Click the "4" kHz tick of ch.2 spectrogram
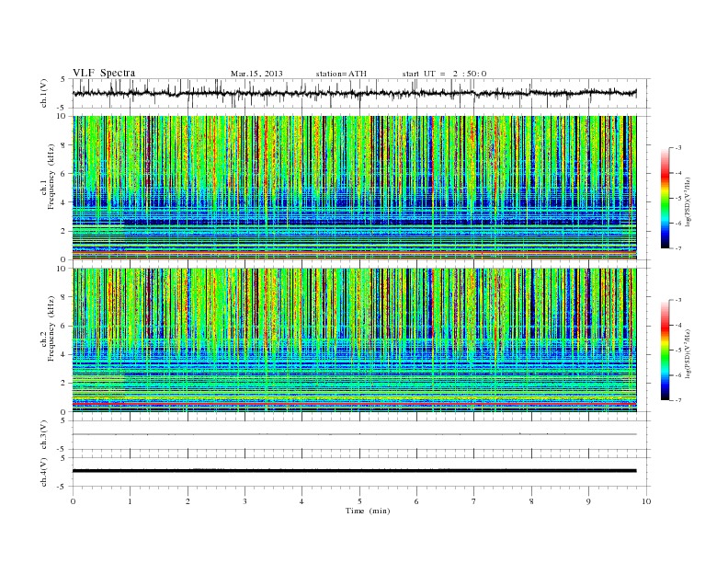This screenshot has width=728, height=563. (64, 354)
